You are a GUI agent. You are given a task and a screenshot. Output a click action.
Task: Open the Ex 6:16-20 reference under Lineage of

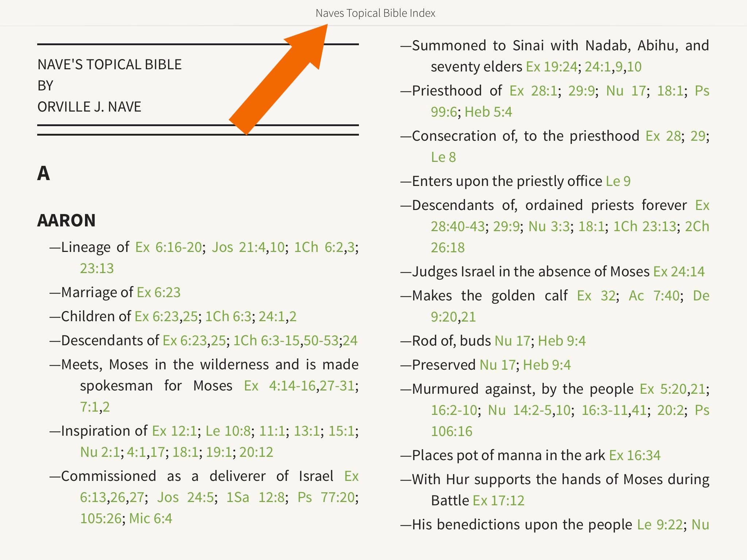[169, 248]
